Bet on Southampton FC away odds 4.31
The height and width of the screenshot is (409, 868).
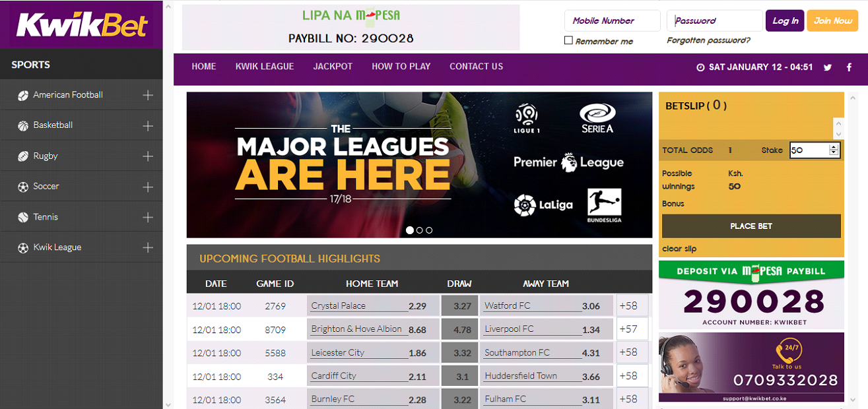[x=547, y=352]
